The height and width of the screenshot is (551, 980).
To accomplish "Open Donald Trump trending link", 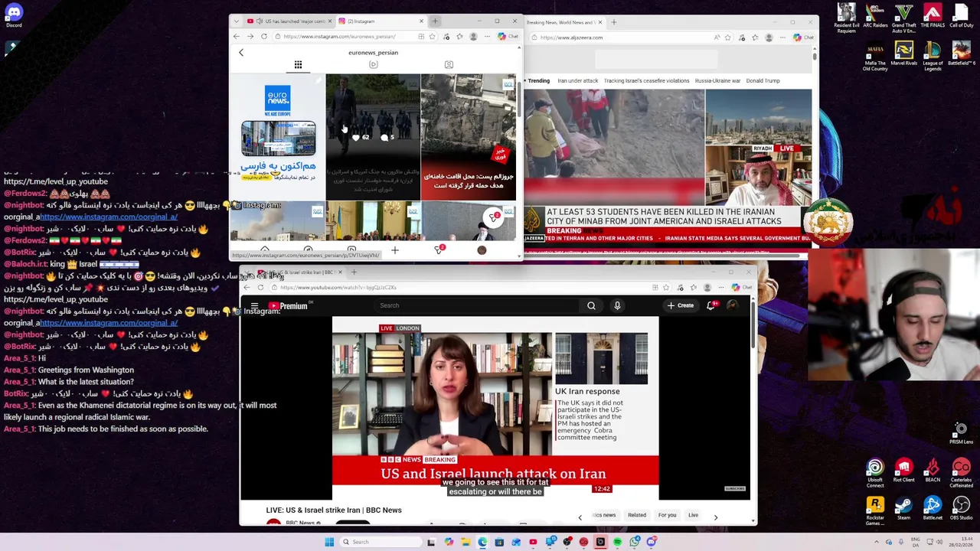I will tap(763, 80).
